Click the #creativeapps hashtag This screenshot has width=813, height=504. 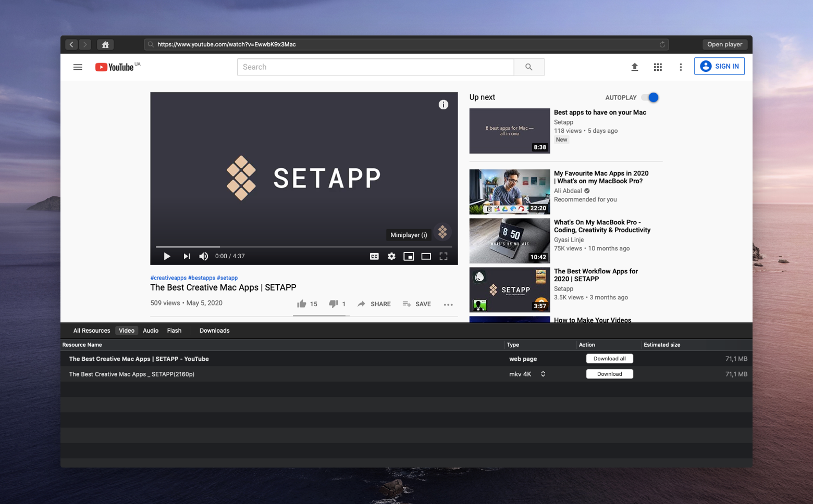[168, 278]
